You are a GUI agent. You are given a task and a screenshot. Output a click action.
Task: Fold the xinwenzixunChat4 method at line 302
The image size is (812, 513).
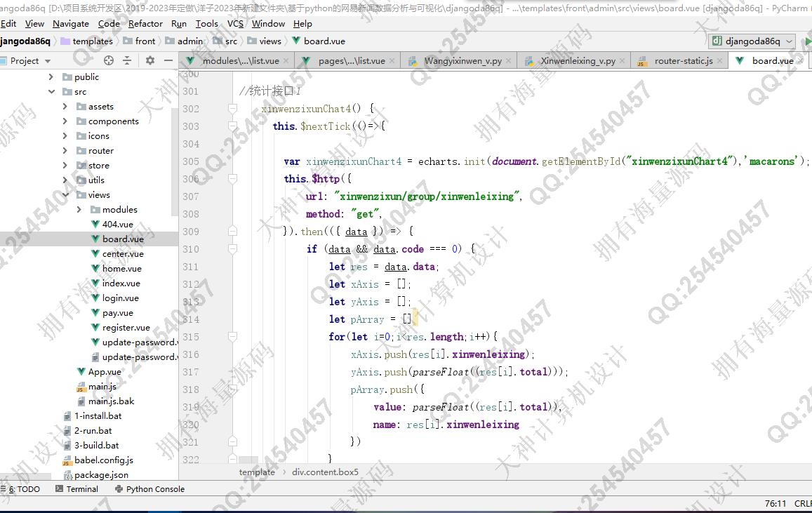pyautogui.click(x=232, y=109)
